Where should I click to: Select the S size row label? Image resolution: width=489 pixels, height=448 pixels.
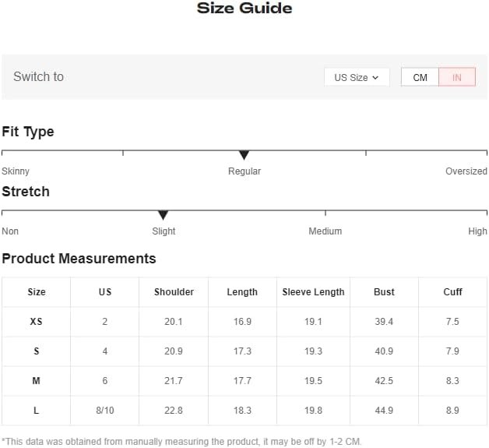pyautogui.click(x=36, y=351)
